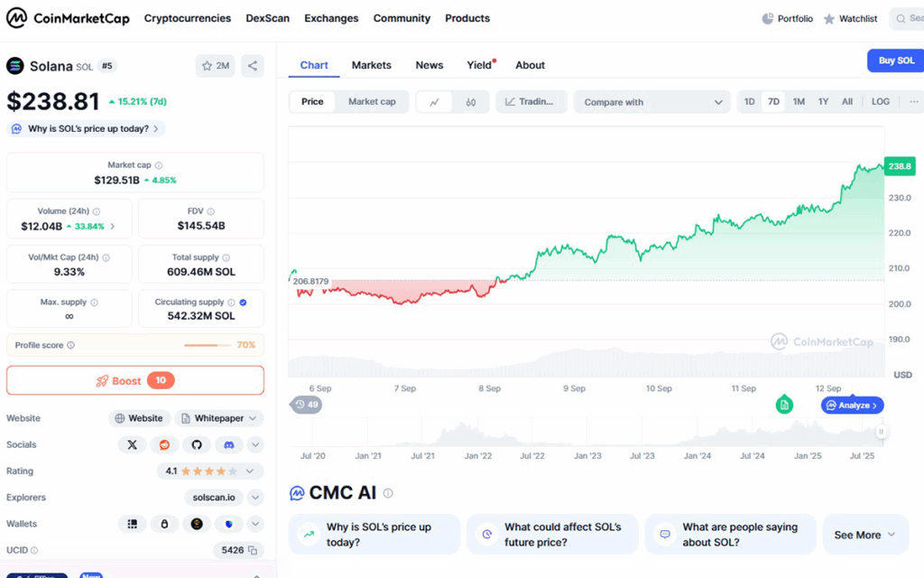Open the solscan.io explorer
The width and height of the screenshot is (924, 578).
tap(213, 498)
